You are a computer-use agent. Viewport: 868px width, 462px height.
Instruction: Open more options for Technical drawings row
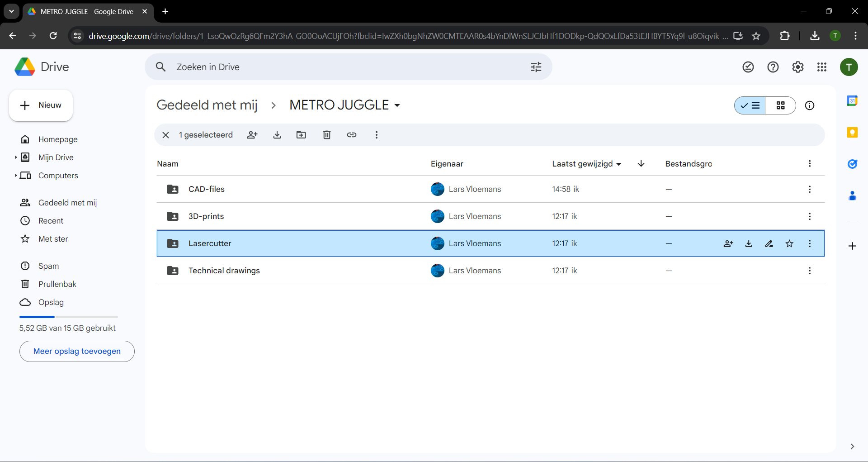pyautogui.click(x=810, y=271)
